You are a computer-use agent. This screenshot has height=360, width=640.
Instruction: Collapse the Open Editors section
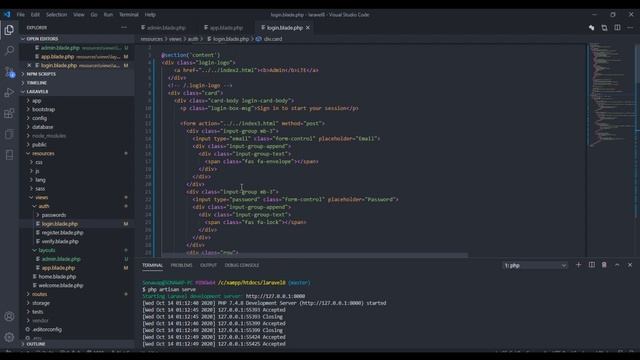pos(78,39)
